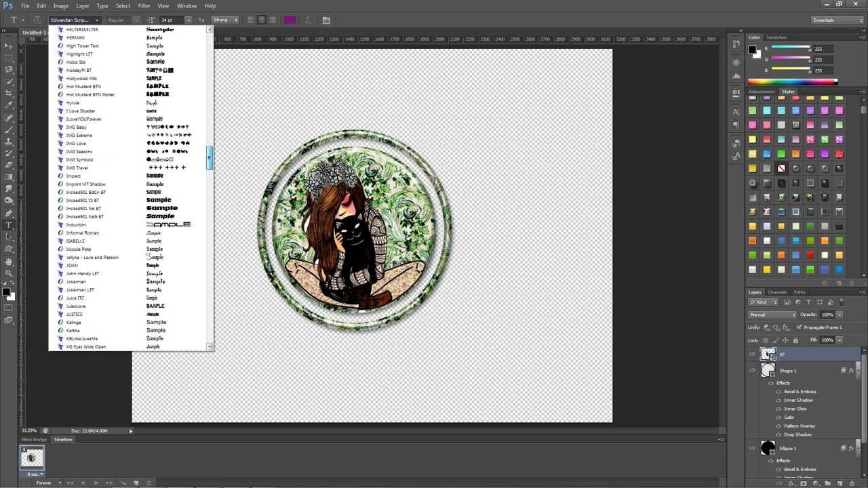Toggle Propagate Frame 1 checkbox
Viewport: 868px width, 488px height.
click(800, 327)
